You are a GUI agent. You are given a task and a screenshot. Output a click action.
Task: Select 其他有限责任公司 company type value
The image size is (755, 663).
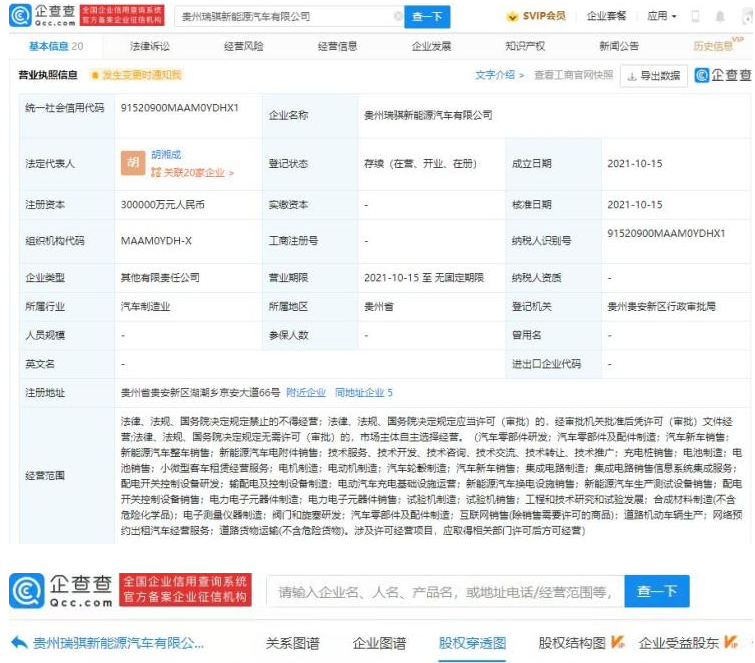coord(160,277)
